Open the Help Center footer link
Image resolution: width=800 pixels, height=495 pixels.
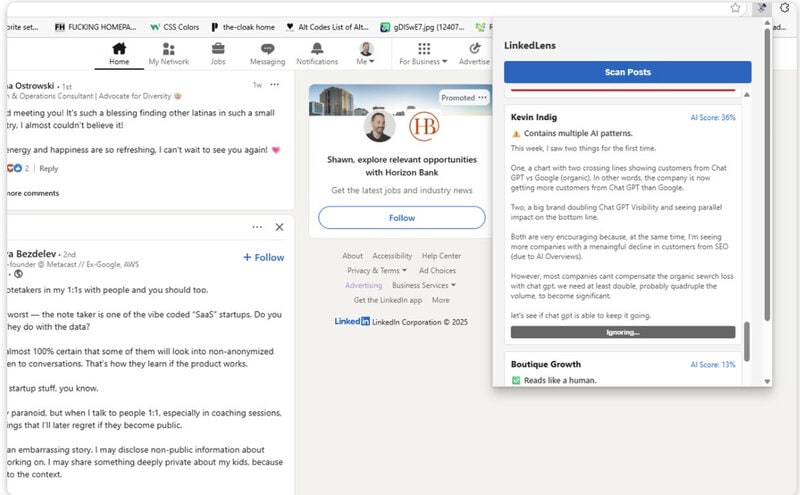click(x=441, y=256)
